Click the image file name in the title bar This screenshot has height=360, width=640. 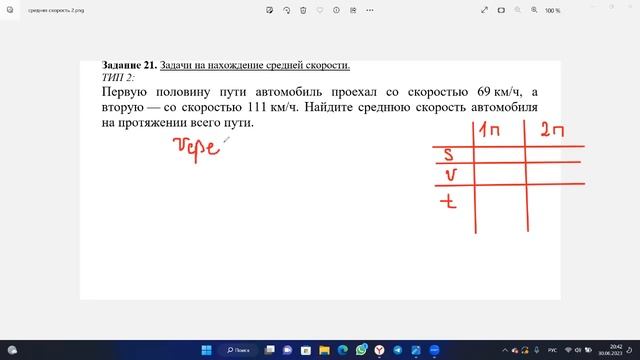click(x=56, y=11)
